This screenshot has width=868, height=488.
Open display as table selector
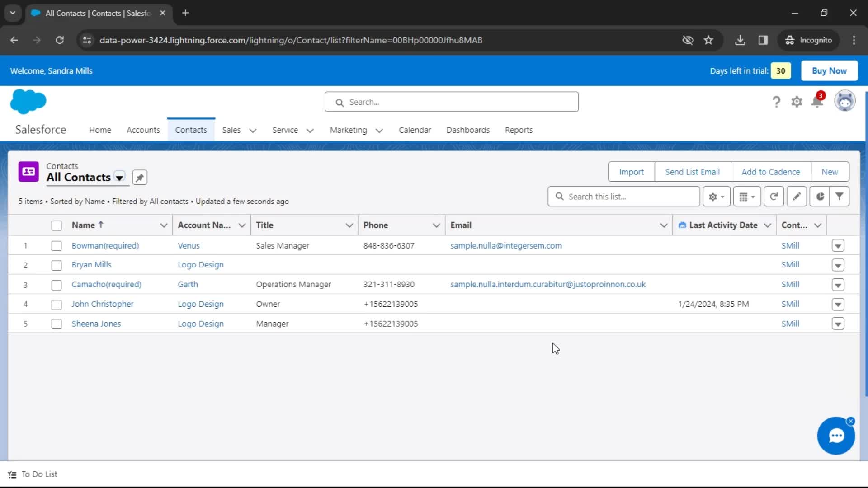click(747, 197)
